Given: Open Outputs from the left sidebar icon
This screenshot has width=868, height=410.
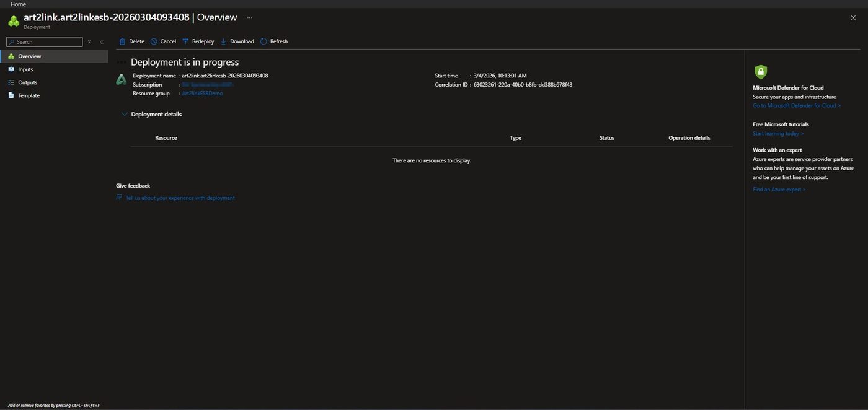Looking at the screenshot, I should coord(12,82).
